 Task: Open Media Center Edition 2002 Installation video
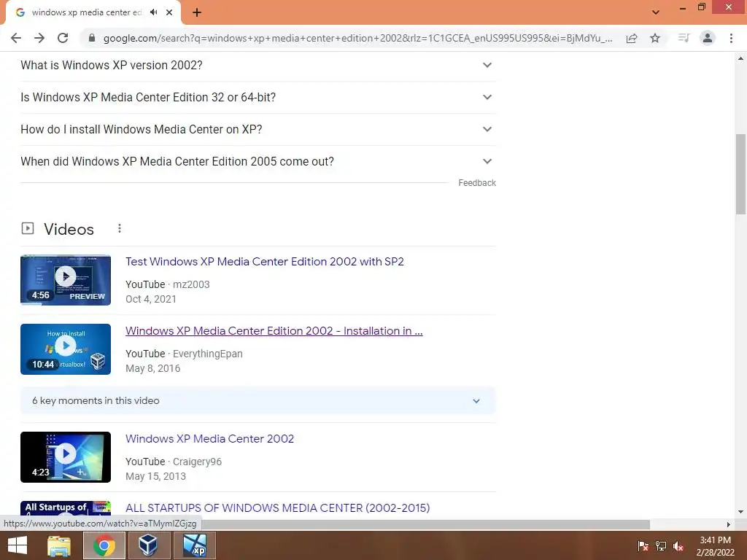click(x=274, y=330)
